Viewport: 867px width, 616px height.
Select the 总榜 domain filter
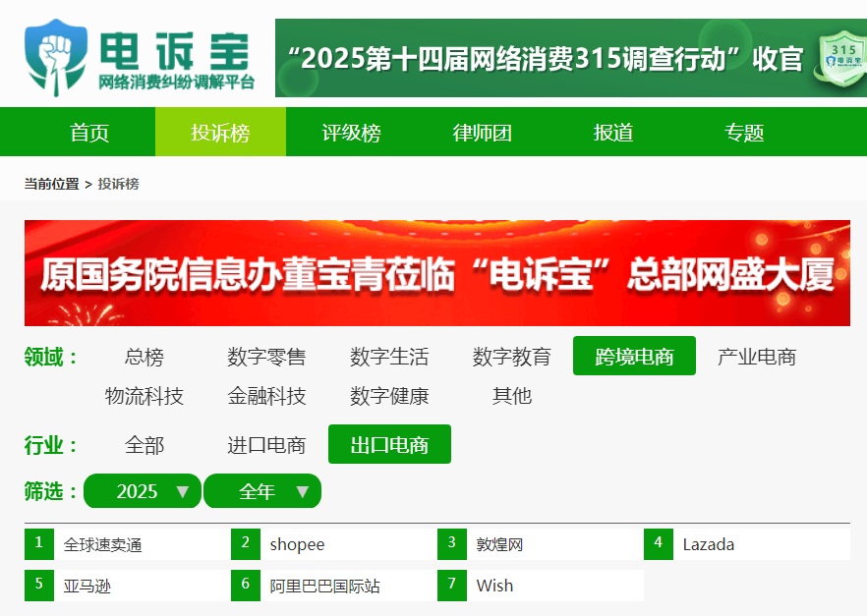coord(144,357)
